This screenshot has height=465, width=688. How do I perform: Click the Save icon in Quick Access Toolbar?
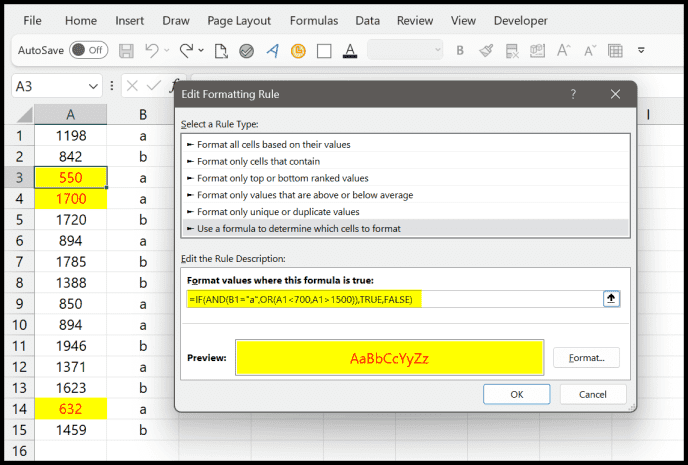[x=127, y=50]
